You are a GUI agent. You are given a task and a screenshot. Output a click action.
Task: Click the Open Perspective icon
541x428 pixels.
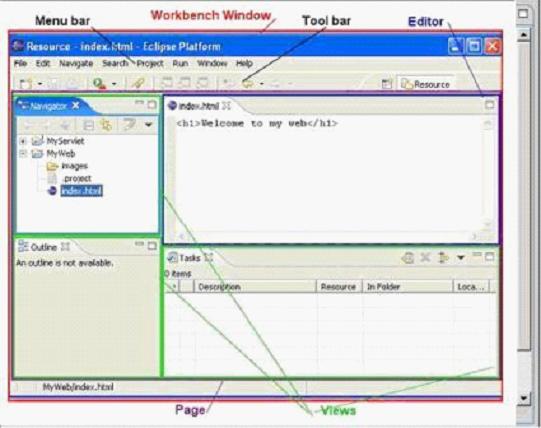point(387,84)
